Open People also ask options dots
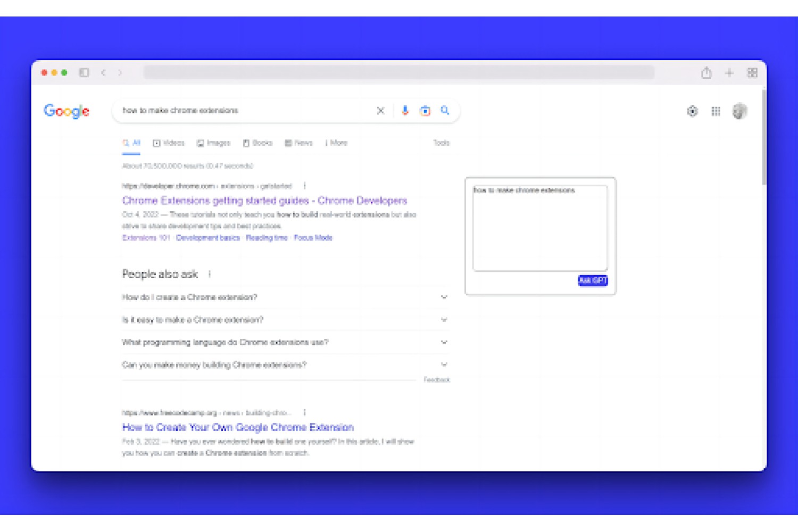 [210, 274]
